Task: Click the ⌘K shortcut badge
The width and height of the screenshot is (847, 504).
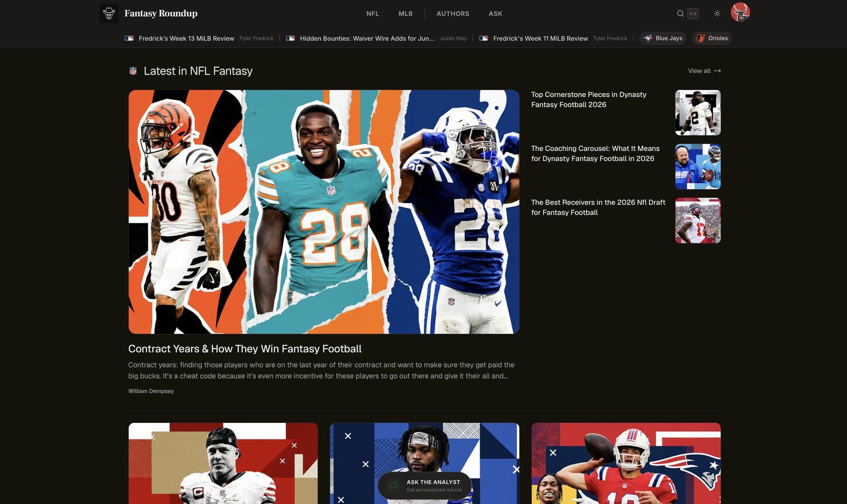Action: (x=693, y=14)
